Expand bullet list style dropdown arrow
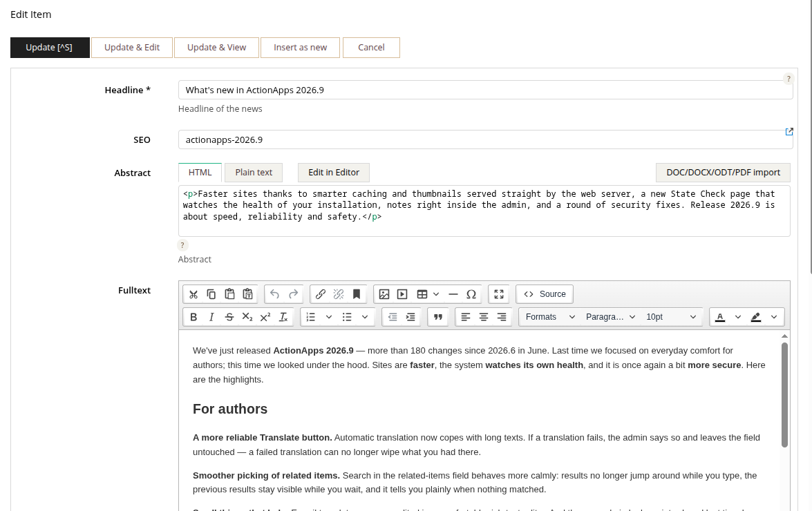This screenshot has width=812, height=511. pyautogui.click(x=365, y=317)
